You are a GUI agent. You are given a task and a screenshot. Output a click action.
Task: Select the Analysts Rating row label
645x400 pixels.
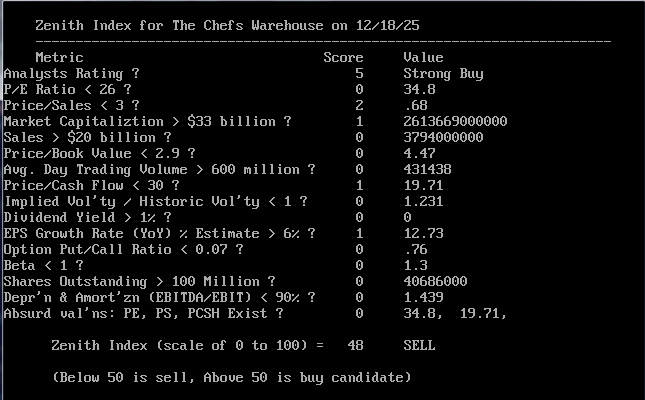point(71,73)
